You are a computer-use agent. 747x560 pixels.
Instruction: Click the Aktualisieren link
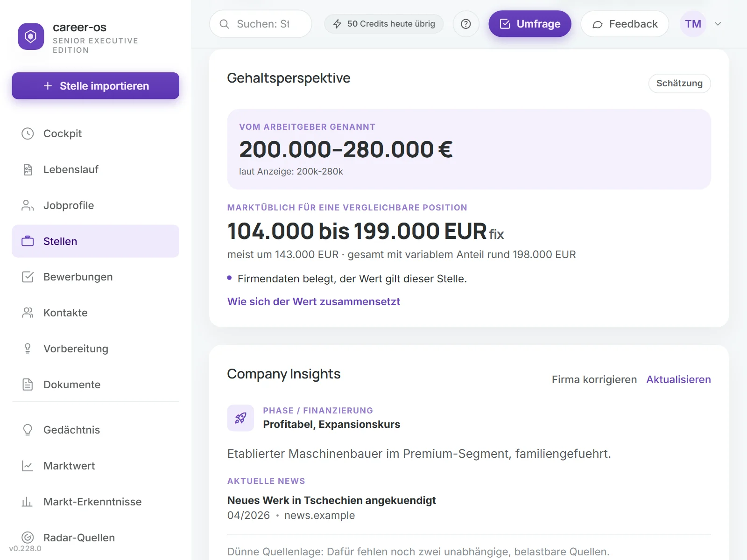click(x=678, y=379)
